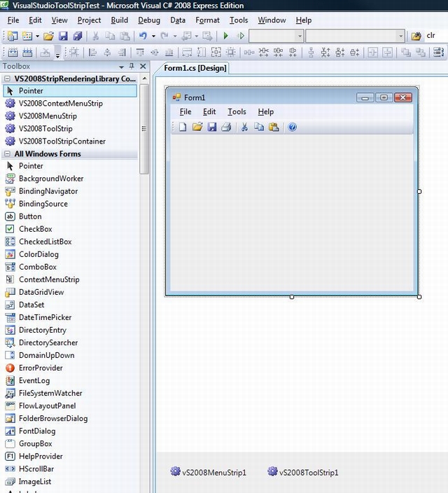Image resolution: width=448 pixels, height=493 pixels.
Task: Open the Undo history dropdown arrow
Action: pyautogui.click(x=153, y=36)
